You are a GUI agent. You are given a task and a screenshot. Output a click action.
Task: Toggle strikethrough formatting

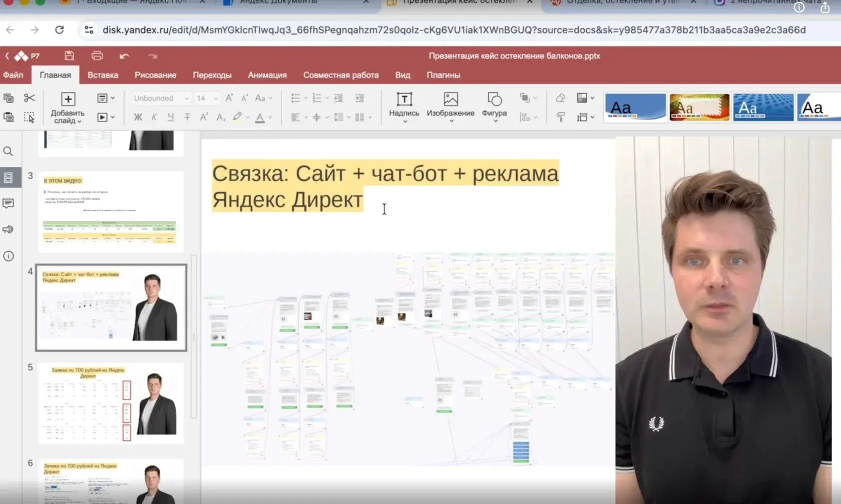[x=187, y=117]
